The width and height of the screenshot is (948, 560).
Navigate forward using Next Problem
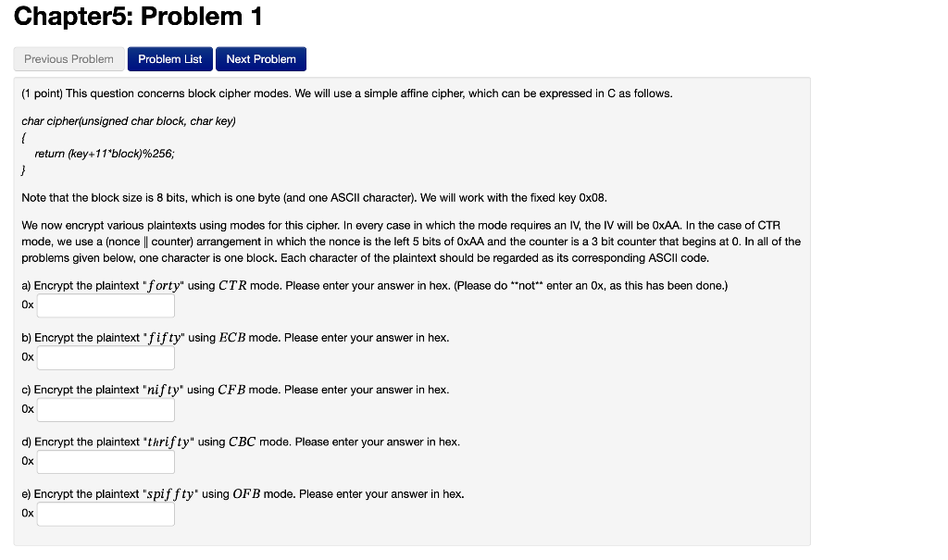click(260, 58)
